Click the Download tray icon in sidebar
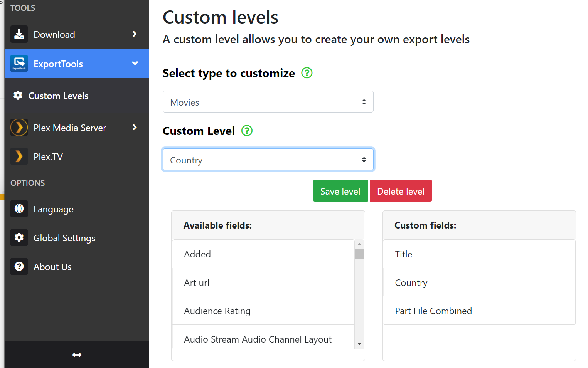Screen dimensions: 588x368 pos(19,34)
